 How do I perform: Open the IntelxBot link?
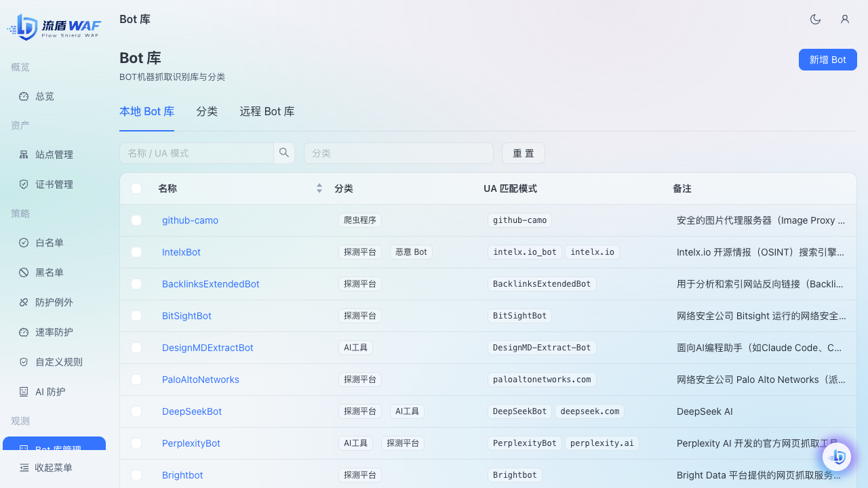point(181,252)
